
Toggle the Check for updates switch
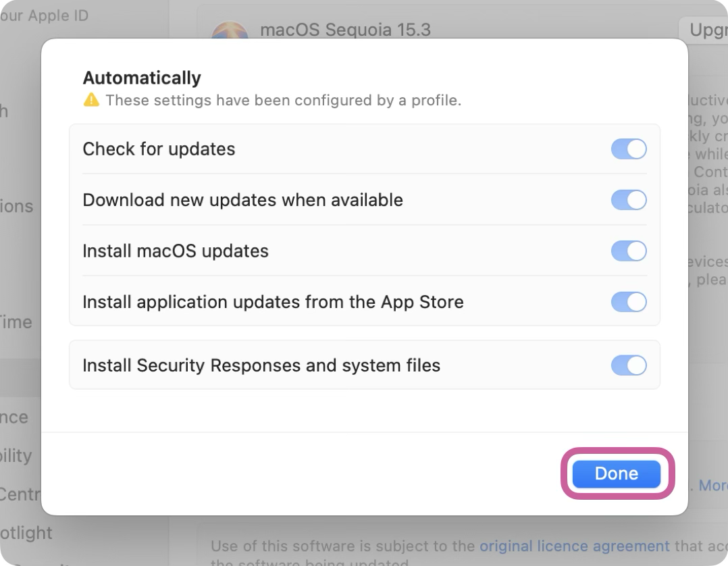(629, 149)
